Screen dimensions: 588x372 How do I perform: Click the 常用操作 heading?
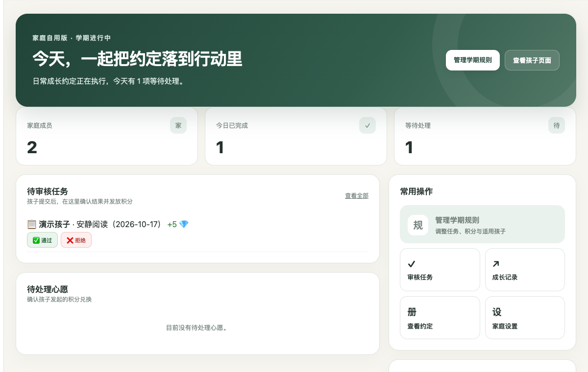(416, 191)
